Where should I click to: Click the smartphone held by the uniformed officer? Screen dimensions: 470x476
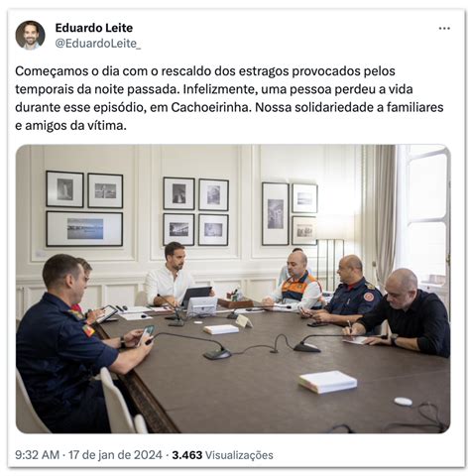coord(146,334)
